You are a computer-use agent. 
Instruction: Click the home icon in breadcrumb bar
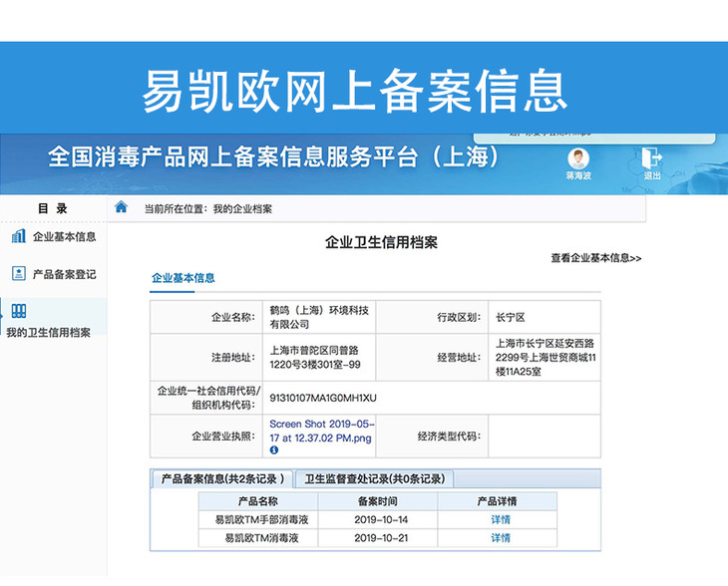pyautogui.click(x=122, y=207)
